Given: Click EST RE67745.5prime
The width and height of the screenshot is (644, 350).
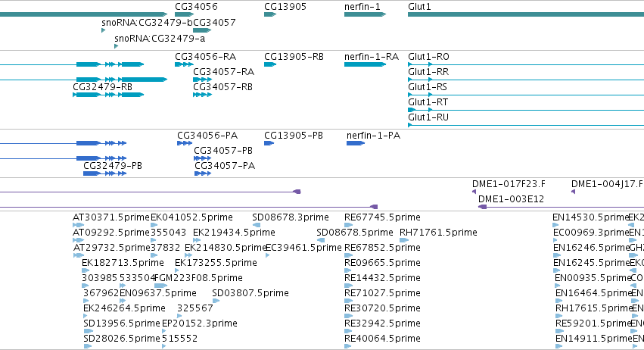Looking at the screenshot, I should (382, 217).
